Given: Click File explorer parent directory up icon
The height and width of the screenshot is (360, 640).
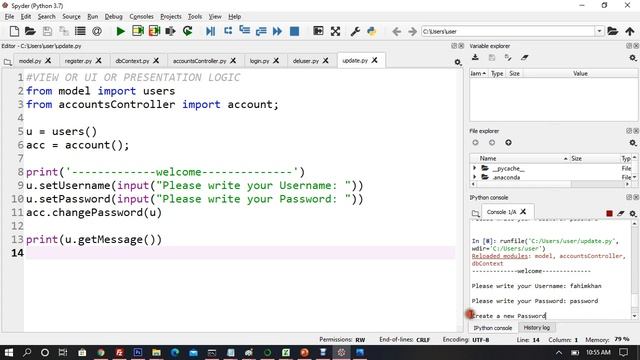Looking at the screenshot, I should (508, 142).
